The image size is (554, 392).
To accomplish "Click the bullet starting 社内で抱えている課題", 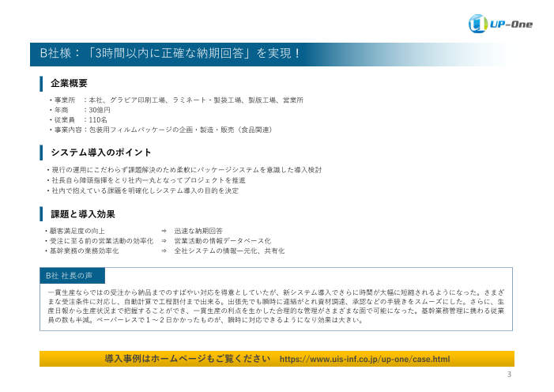I will [142, 191].
